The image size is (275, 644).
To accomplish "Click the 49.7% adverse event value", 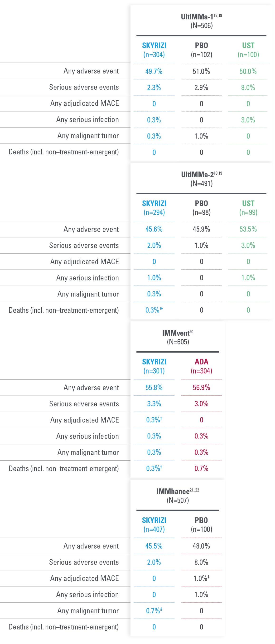I will click(x=154, y=72).
